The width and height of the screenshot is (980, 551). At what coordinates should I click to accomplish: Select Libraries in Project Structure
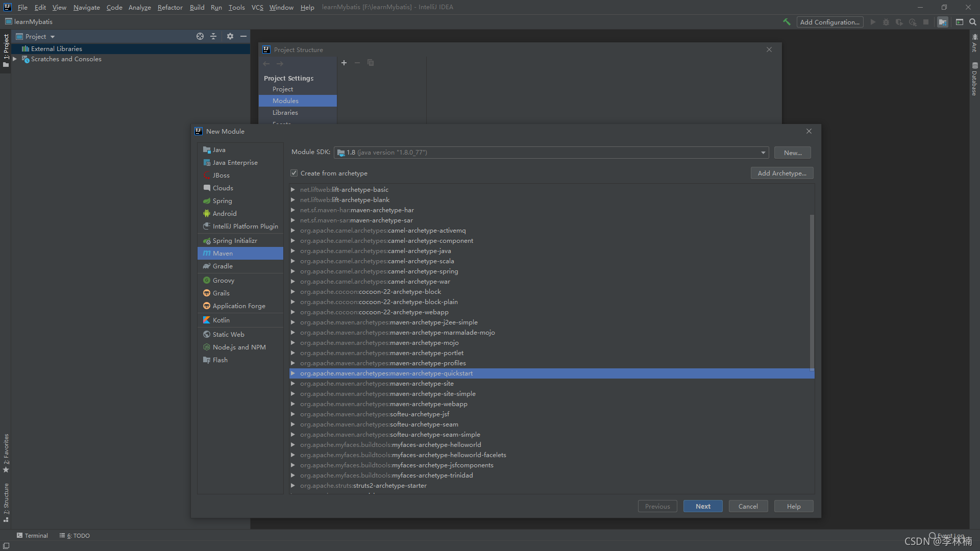[x=298, y=112]
